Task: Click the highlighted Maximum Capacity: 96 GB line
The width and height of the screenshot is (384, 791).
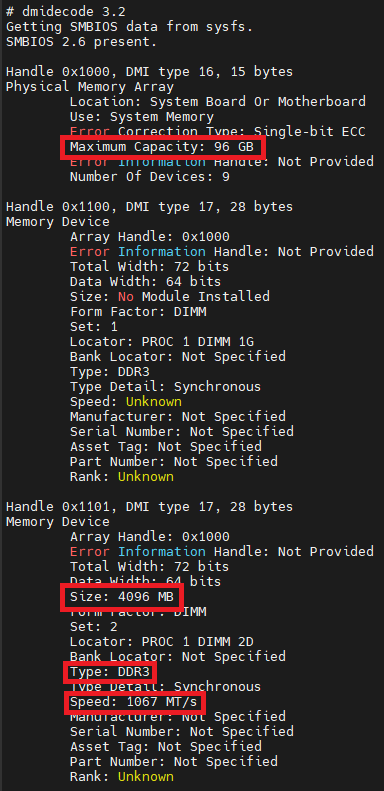Action: [162, 147]
